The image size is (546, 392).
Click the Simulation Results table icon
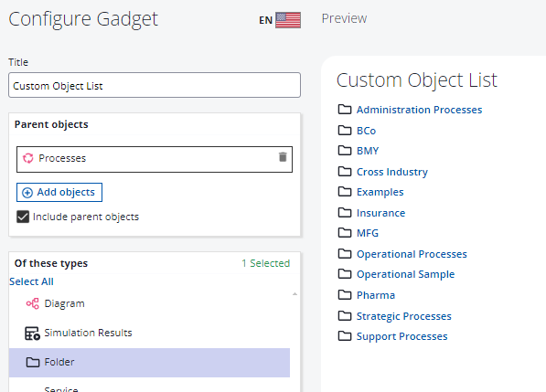tap(32, 334)
